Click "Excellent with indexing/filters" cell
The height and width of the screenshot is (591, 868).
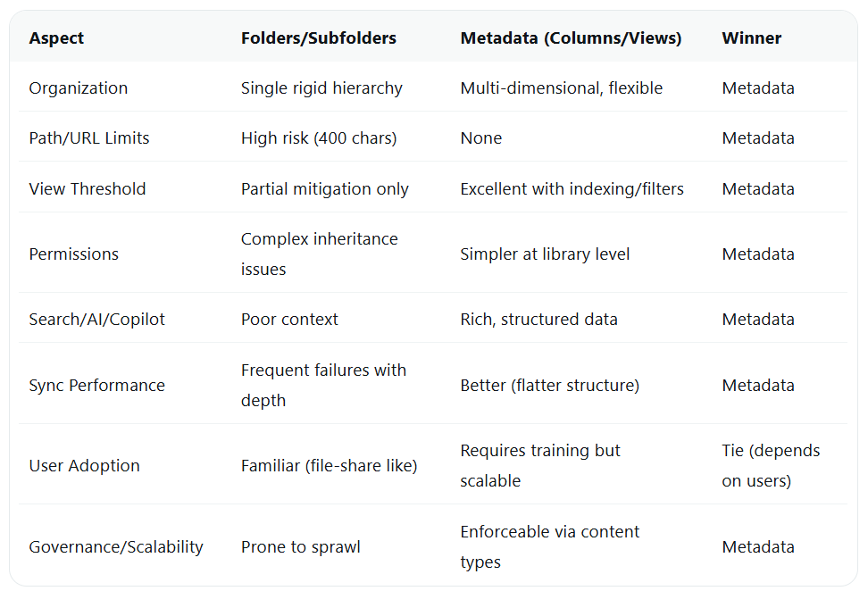(x=572, y=189)
